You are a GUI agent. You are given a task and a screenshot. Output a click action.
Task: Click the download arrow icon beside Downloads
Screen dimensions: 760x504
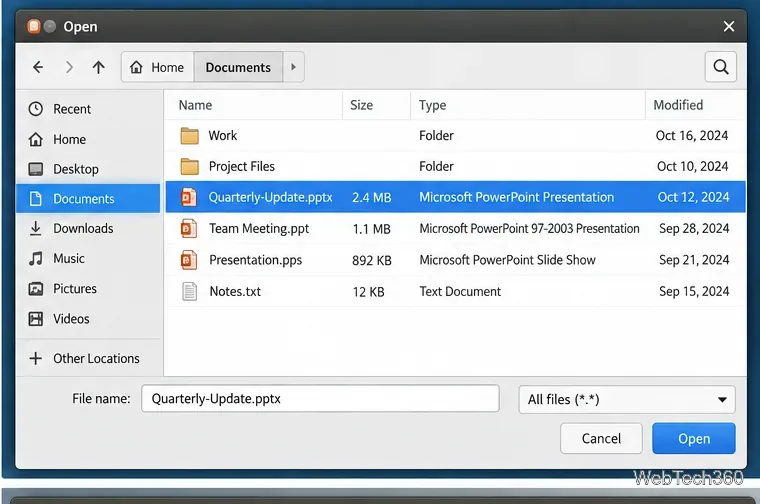(x=36, y=228)
